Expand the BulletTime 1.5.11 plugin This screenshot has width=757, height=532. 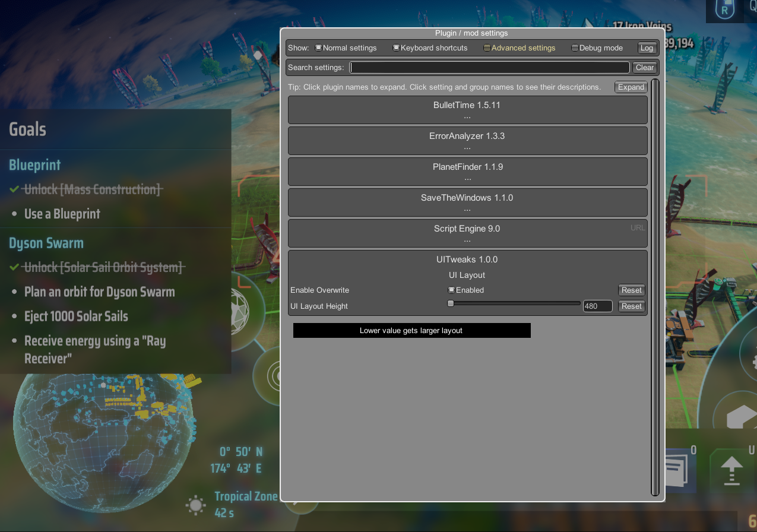467,110
